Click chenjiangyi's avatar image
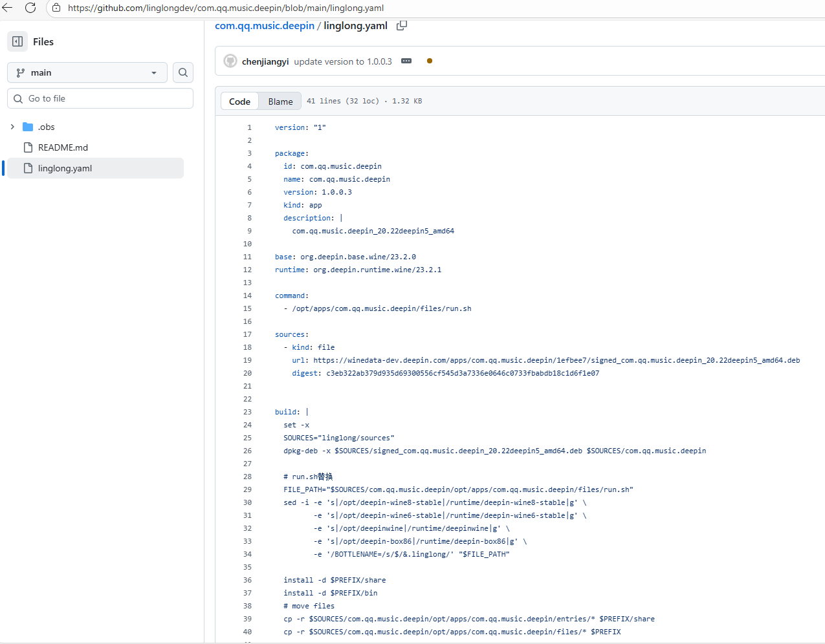This screenshot has height=644, width=825. [x=230, y=61]
